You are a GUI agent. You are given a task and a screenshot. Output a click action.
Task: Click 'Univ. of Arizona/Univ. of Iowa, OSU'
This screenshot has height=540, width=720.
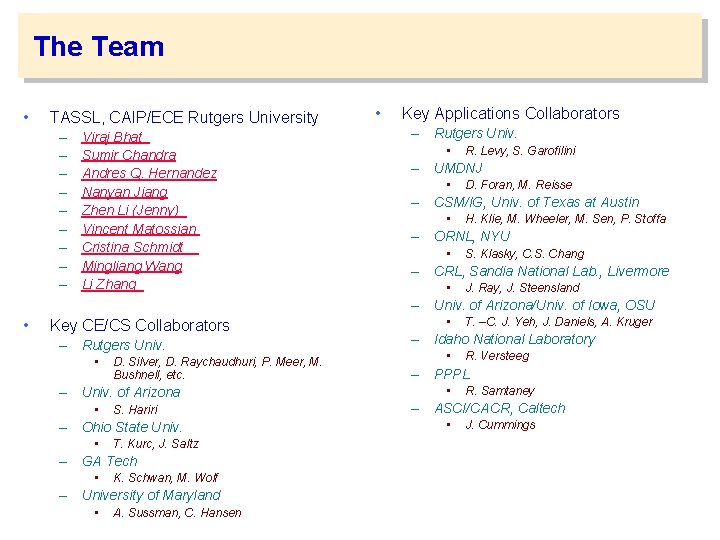pos(545,305)
